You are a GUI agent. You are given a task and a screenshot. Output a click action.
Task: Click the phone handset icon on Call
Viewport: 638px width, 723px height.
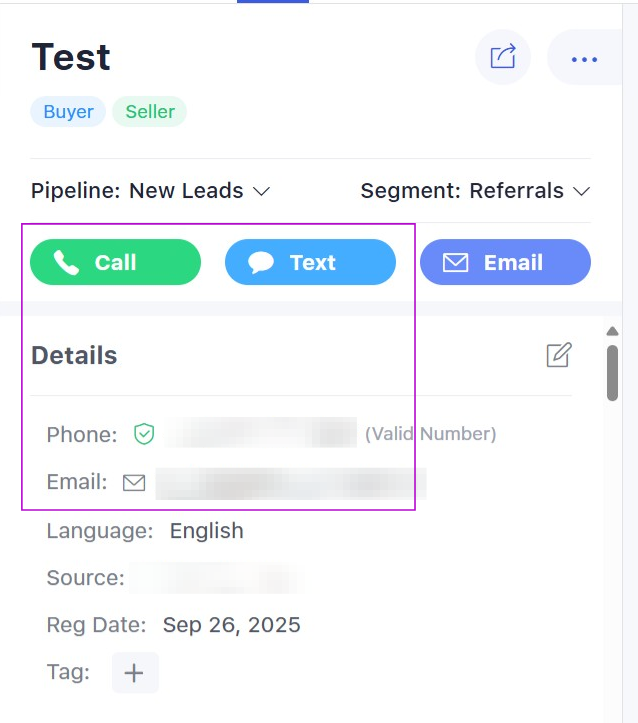[x=66, y=263]
